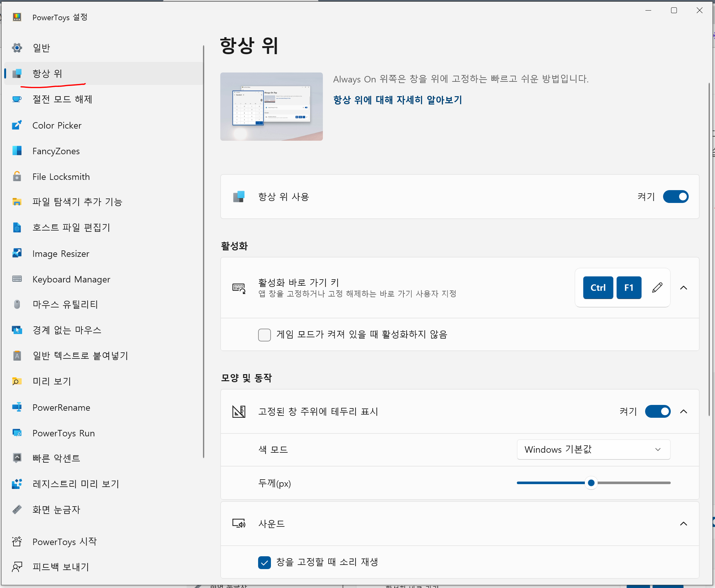The width and height of the screenshot is (715, 588).
Task: Collapse the 고정된 창 주위에 테두리 표시 section
Action: tap(684, 411)
